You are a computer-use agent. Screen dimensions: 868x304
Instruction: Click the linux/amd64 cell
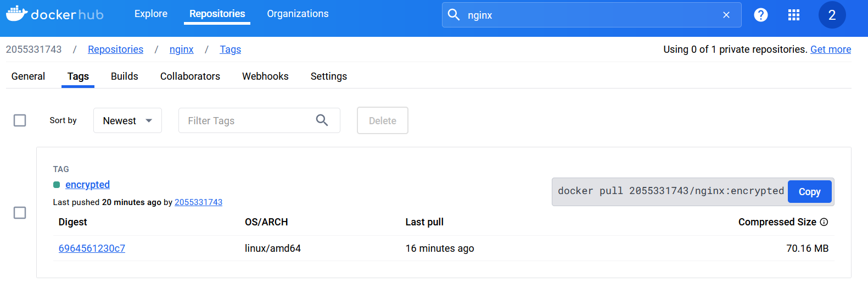click(273, 248)
